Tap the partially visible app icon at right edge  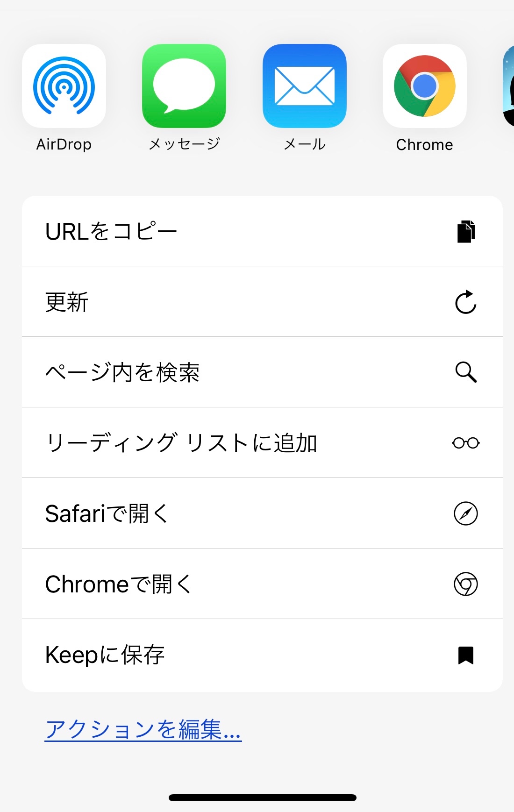508,86
